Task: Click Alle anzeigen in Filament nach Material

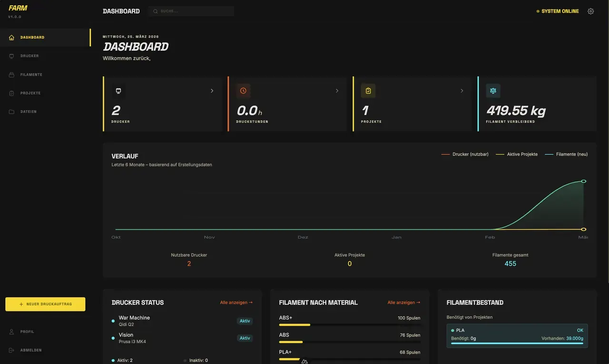Action: [404, 303]
